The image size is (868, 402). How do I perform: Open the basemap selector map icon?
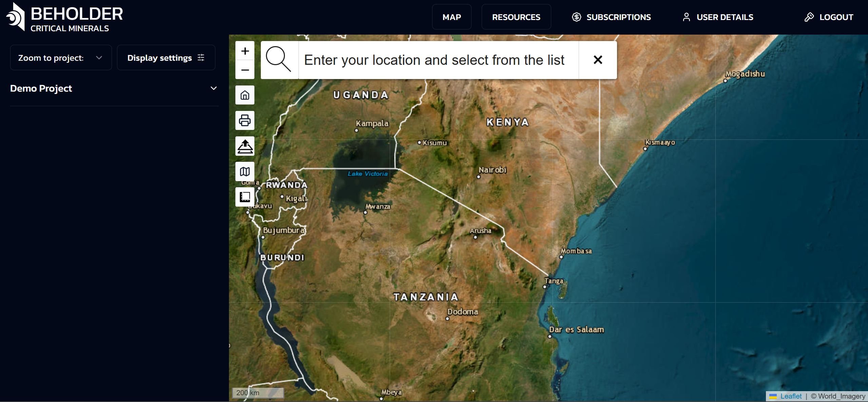click(x=245, y=172)
